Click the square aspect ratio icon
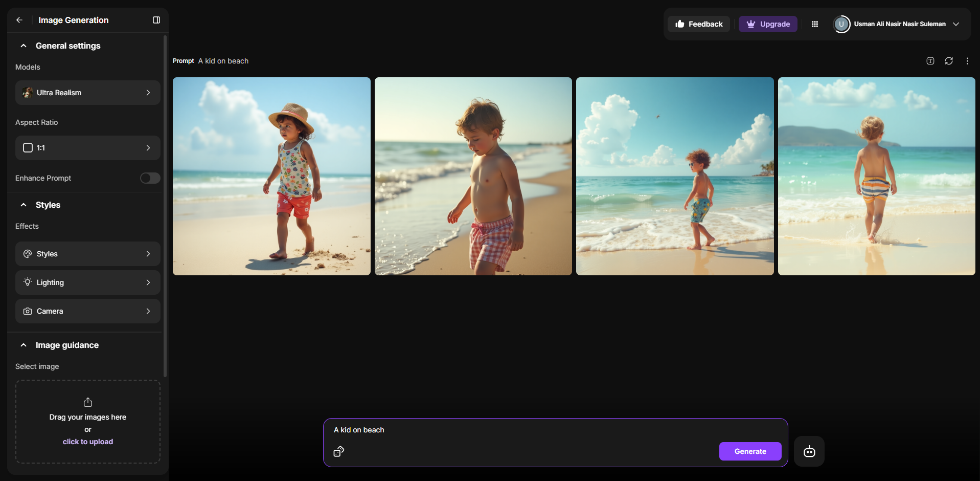 (x=28, y=148)
